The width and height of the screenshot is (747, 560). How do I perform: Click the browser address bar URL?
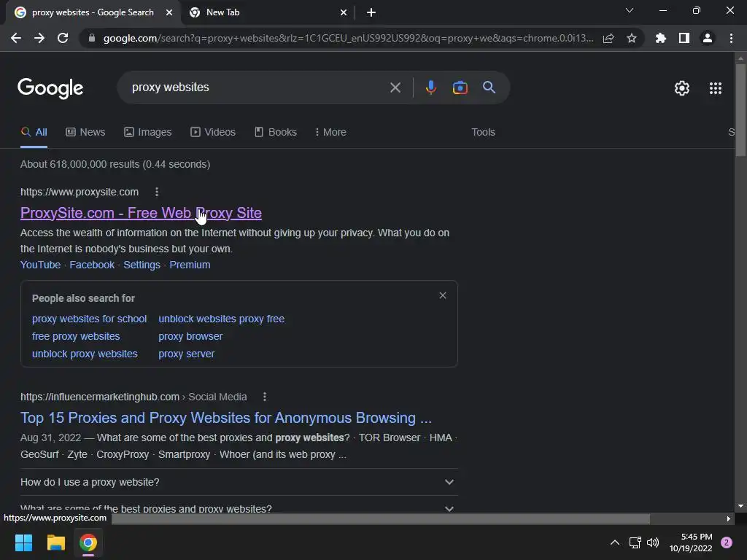coord(348,38)
